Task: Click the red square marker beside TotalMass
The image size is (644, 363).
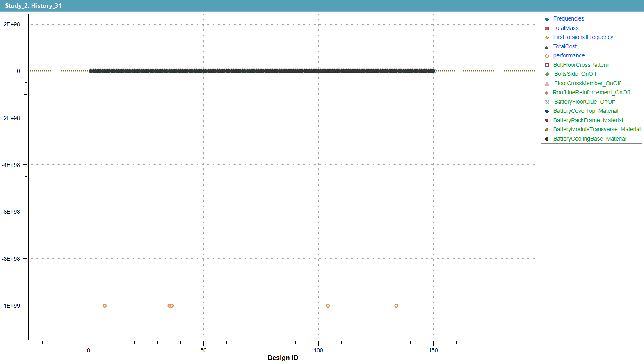Action: click(x=547, y=28)
